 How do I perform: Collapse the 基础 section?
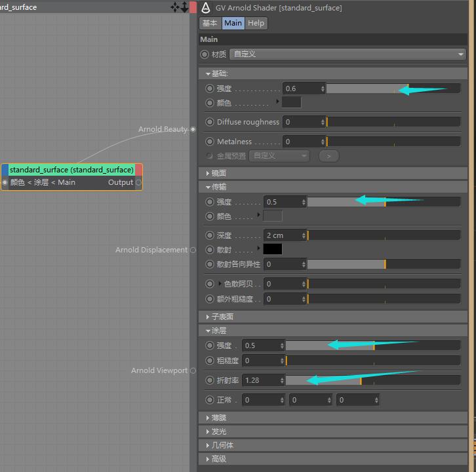pos(208,74)
